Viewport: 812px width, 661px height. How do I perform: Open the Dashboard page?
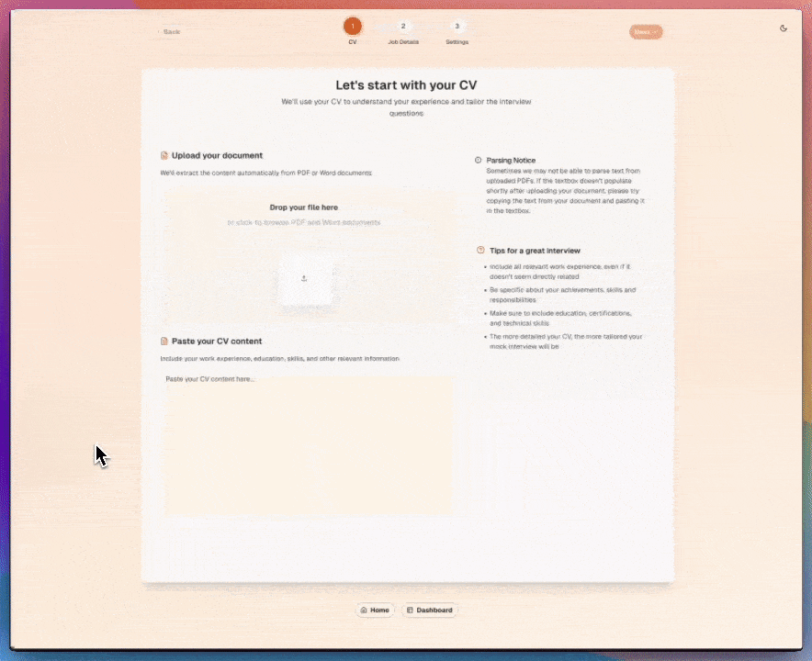432,610
